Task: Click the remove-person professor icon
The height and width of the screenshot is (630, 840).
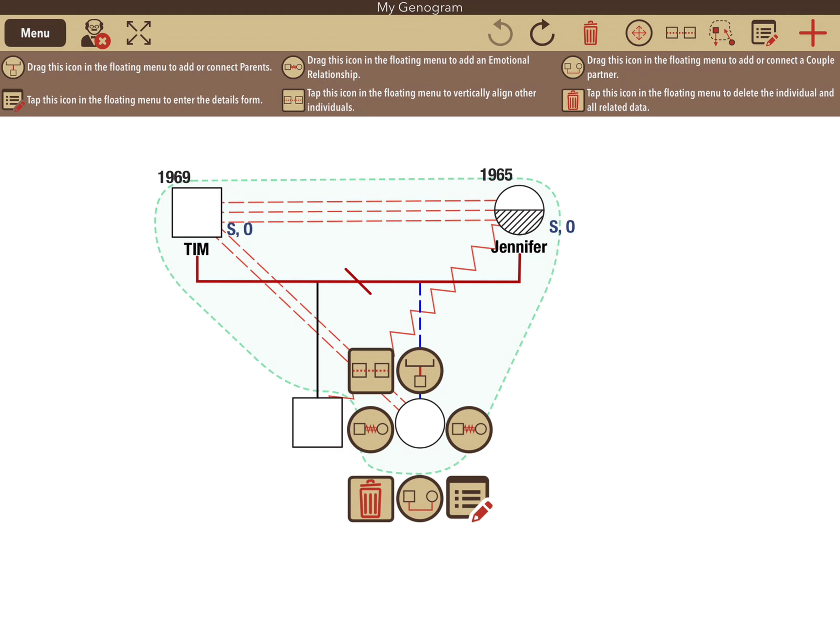Action: 95,33
